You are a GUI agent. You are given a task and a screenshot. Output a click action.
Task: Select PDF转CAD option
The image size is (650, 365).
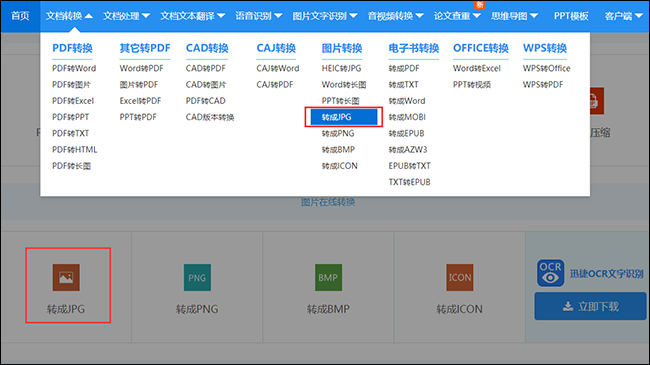click(206, 100)
